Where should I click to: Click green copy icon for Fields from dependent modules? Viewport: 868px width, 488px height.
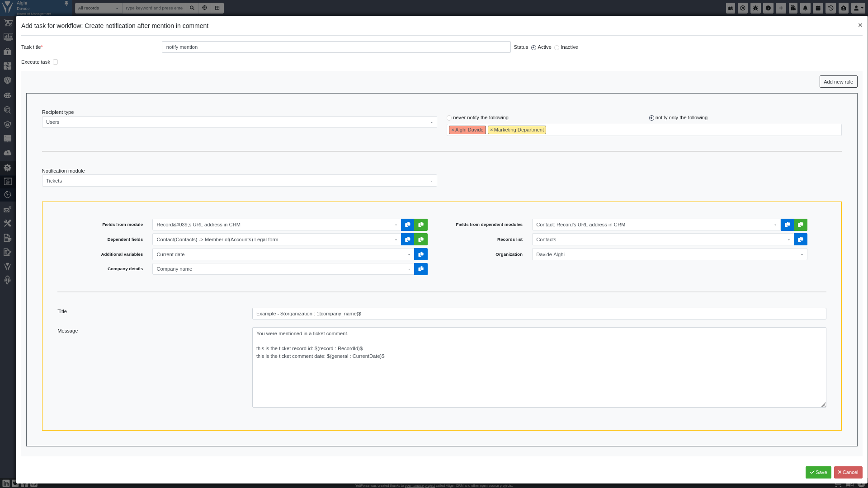click(x=801, y=225)
